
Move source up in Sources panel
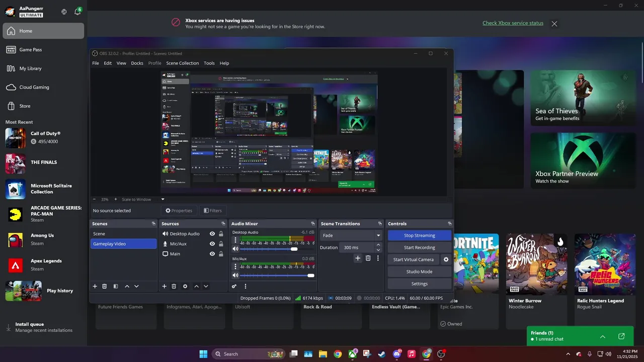pyautogui.click(x=196, y=286)
